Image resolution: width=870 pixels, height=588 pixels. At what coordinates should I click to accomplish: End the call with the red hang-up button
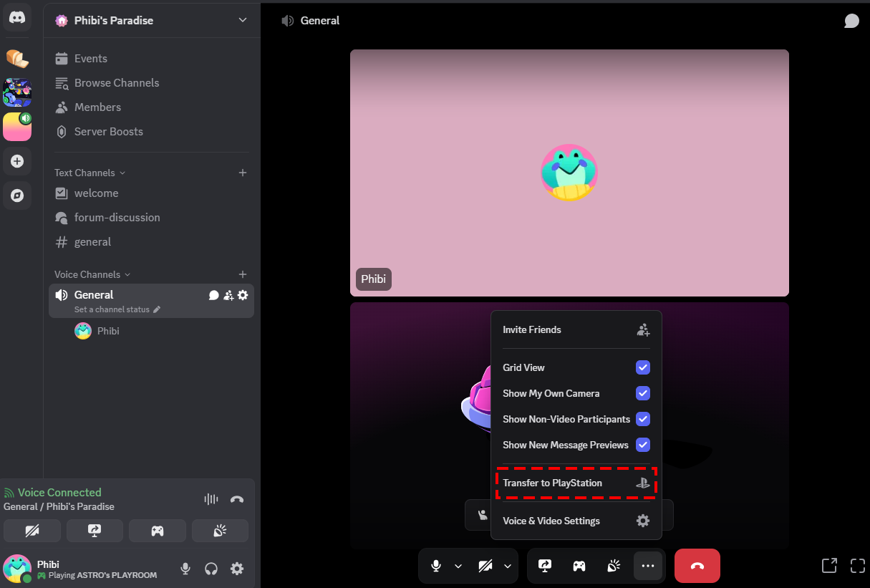point(697,566)
